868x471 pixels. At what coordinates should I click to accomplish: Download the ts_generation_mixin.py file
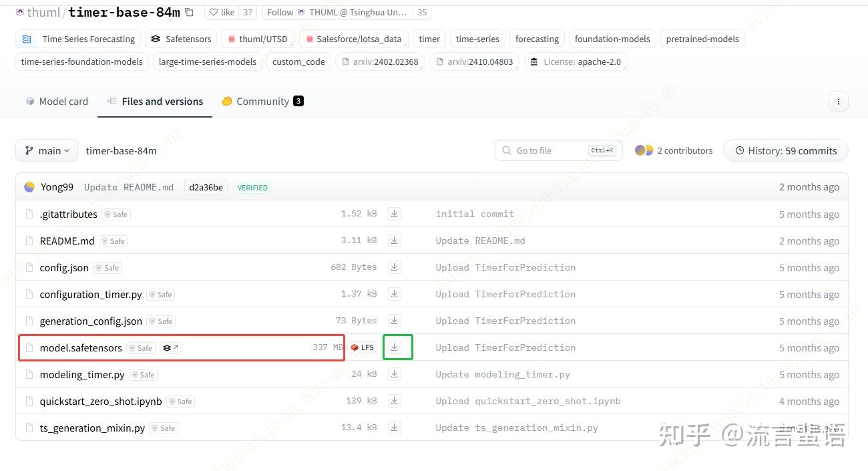coord(394,428)
